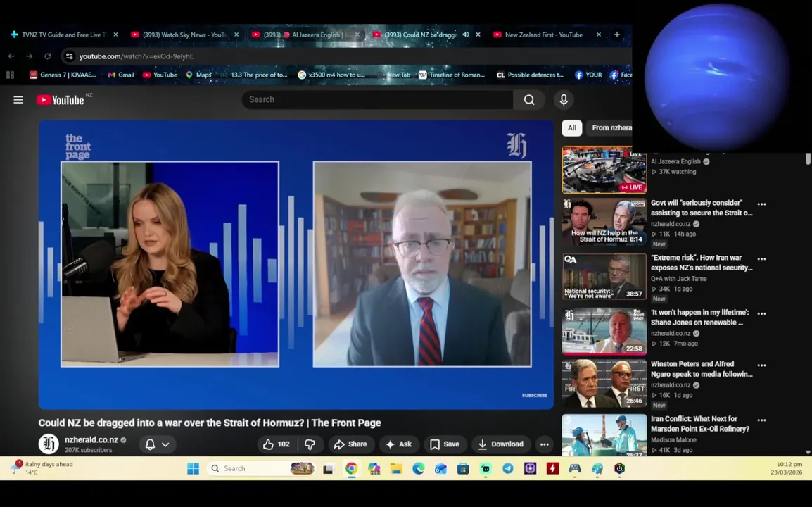Open the nzherald.co.nz channel name link
This screenshot has width=812, height=507.
tap(91, 439)
